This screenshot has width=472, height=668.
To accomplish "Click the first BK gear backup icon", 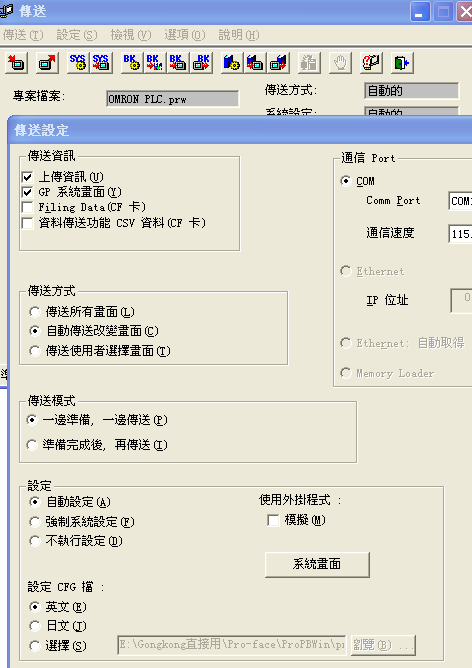I will pyautogui.click(x=132, y=63).
